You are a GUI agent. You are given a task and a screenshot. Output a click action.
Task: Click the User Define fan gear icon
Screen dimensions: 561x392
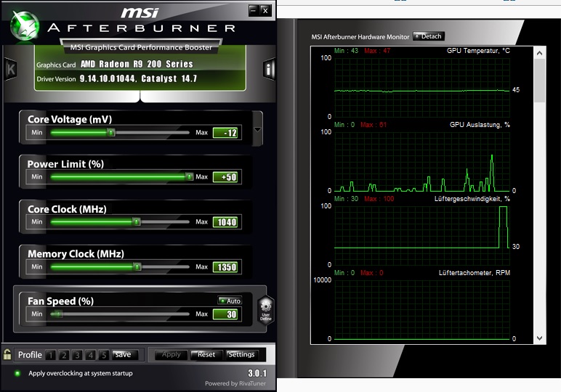point(265,310)
